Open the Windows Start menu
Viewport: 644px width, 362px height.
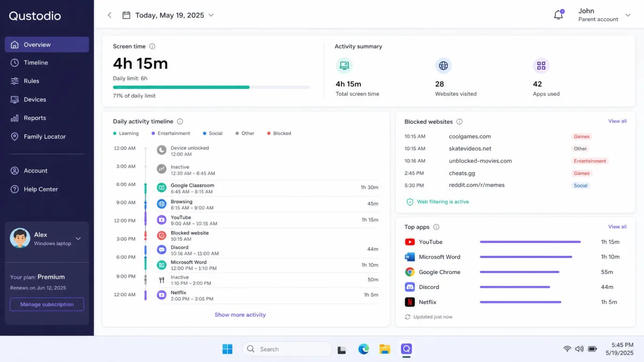click(x=228, y=349)
